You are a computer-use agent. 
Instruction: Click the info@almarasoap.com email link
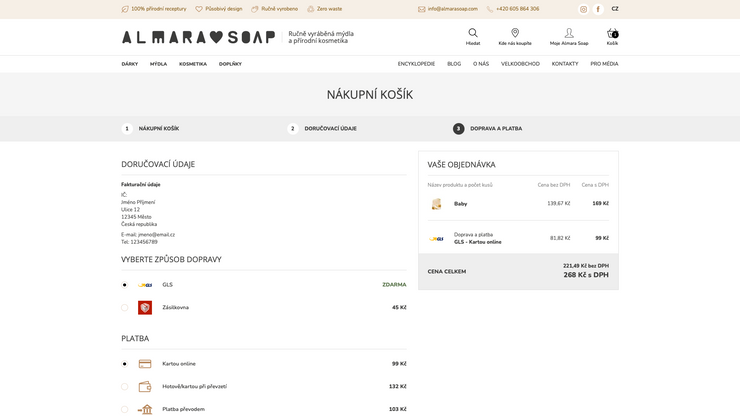pos(452,9)
